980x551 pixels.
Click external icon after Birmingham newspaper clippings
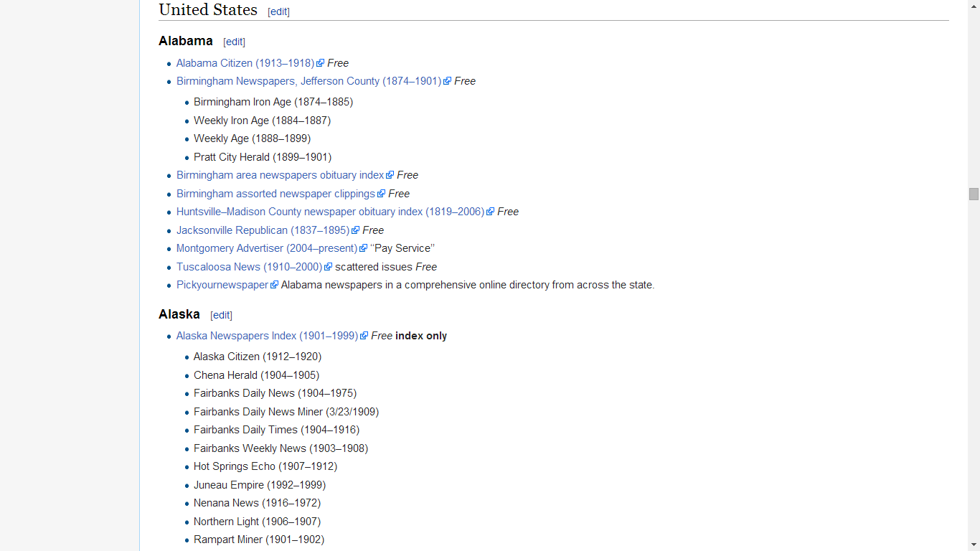click(381, 194)
